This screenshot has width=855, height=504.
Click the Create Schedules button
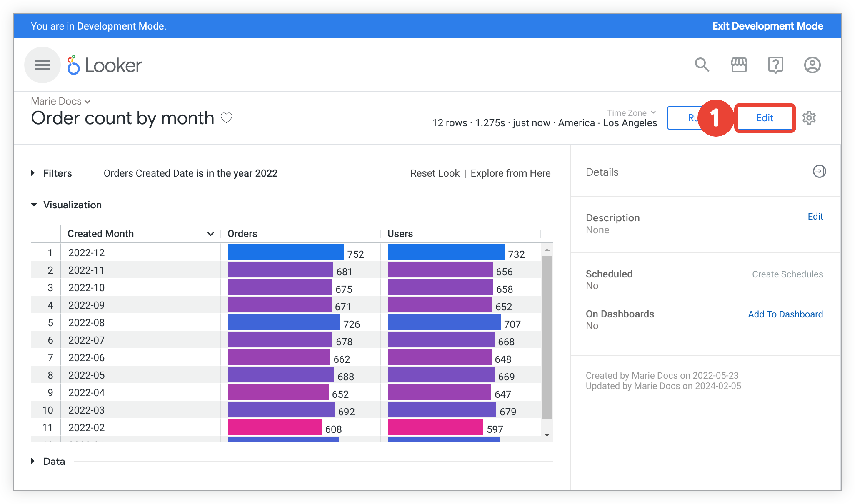pos(787,274)
